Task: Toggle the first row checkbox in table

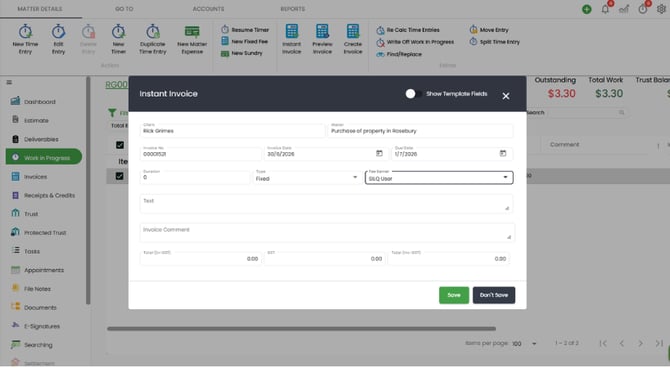Action: (x=120, y=176)
